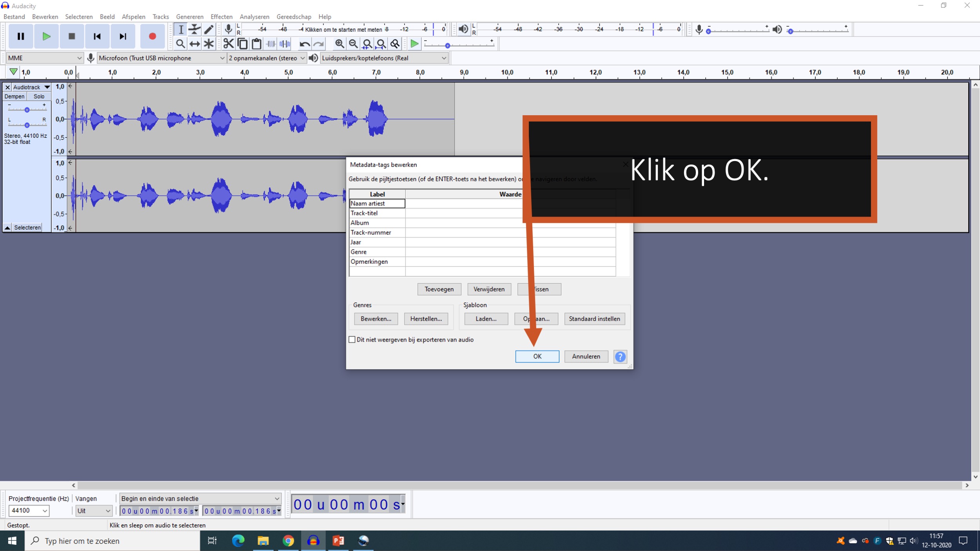This screenshot has width=980, height=551.
Task: Select the Draw pencil tool
Action: [209, 29]
